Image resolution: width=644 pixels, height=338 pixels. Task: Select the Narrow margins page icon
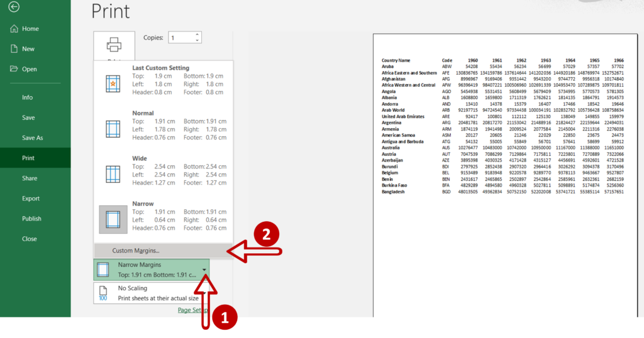[x=113, y=219]
